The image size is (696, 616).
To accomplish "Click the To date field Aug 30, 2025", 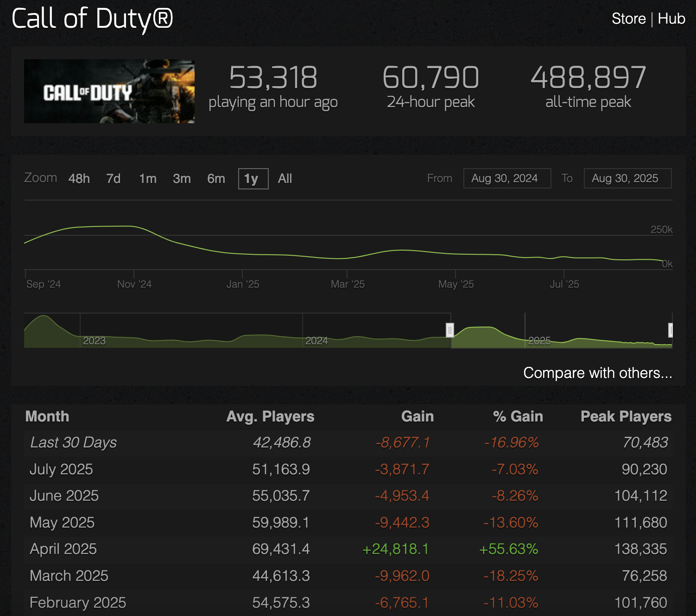I will click(627, 178).
